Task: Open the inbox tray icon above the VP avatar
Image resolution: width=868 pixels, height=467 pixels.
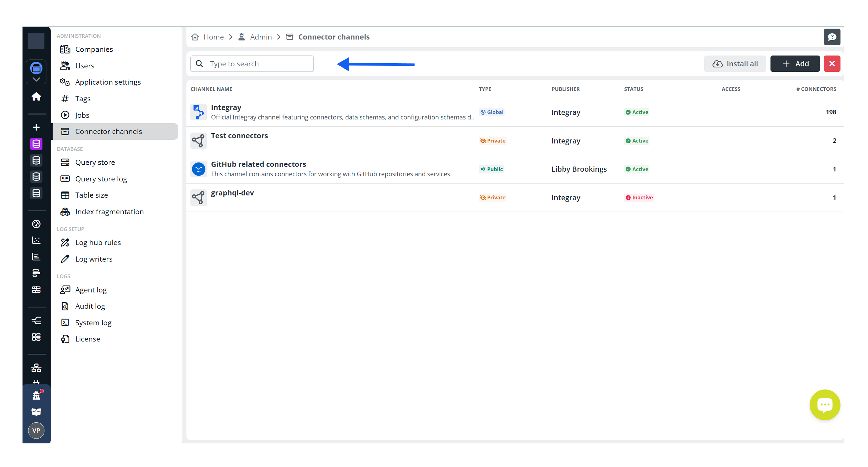Action: (36, 412)
